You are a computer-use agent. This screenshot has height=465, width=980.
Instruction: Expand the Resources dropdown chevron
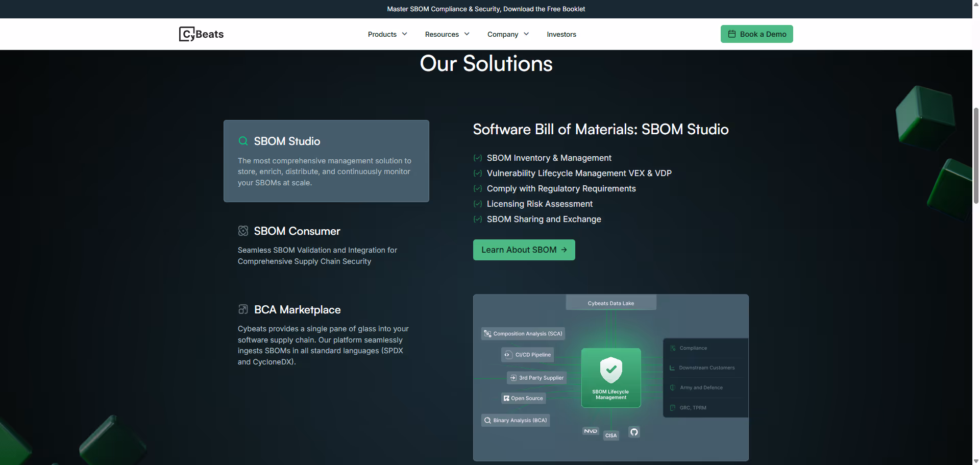click(467, 34)
